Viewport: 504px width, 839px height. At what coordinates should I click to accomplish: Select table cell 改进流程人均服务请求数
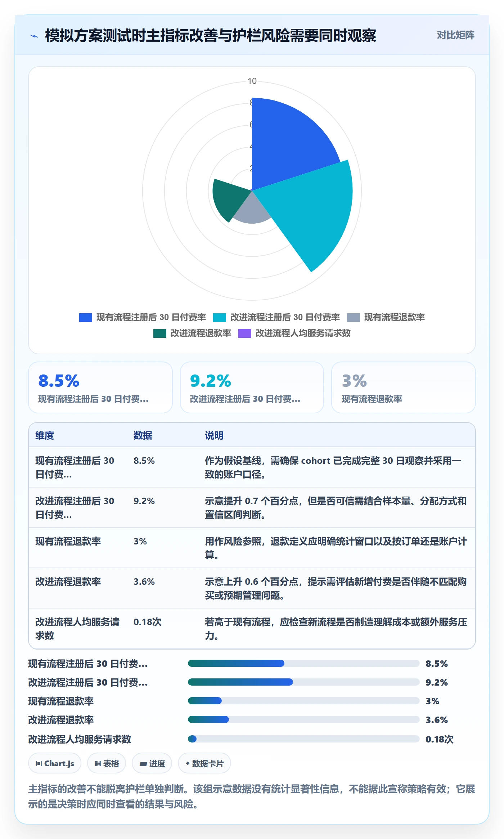[x=77, y=629]
